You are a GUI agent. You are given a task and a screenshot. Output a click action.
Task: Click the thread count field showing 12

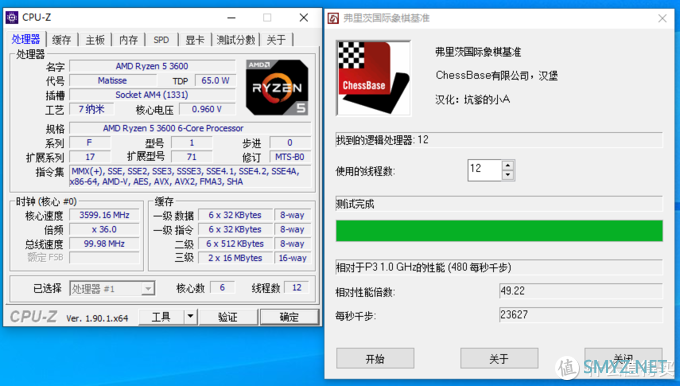485,170
